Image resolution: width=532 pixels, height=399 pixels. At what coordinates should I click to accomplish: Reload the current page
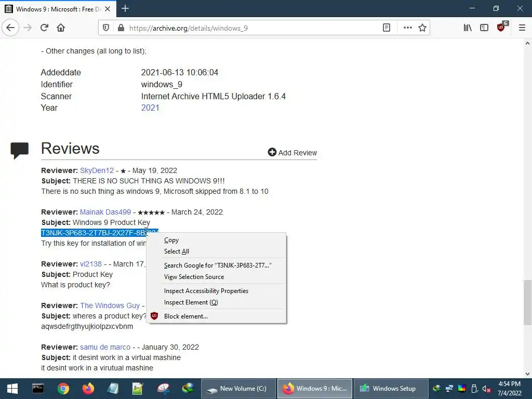click(x=44, y=28)
